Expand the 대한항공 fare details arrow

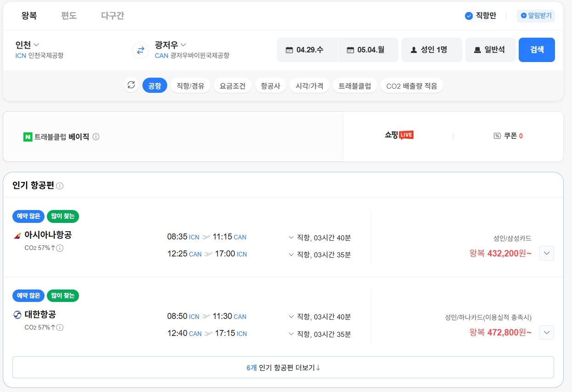click(x=546, y=332)
